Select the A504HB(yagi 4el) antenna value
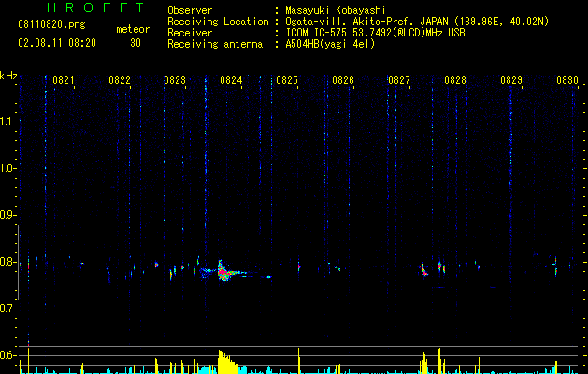 pyautogui.click(x=330, y=44)
